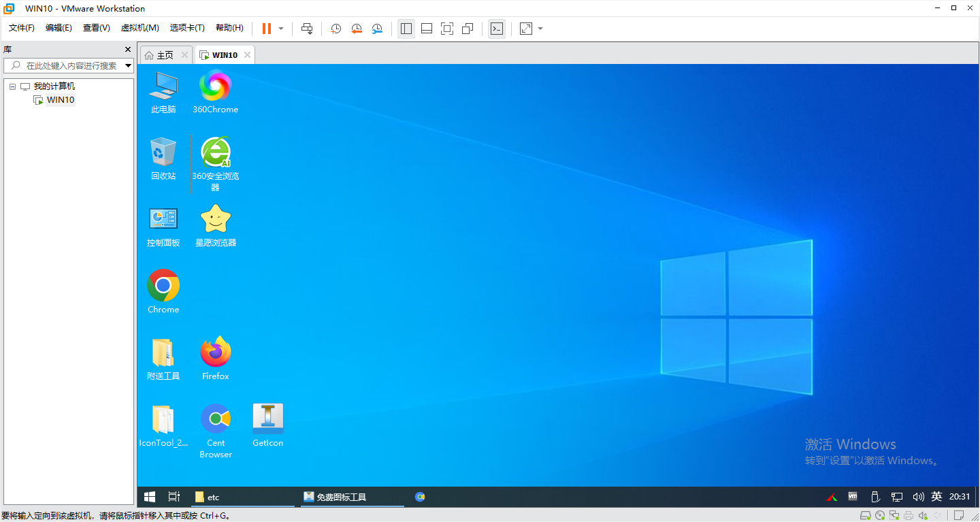Enter full screen mode icon
980x522 pixels.
(x=446, y=28)
